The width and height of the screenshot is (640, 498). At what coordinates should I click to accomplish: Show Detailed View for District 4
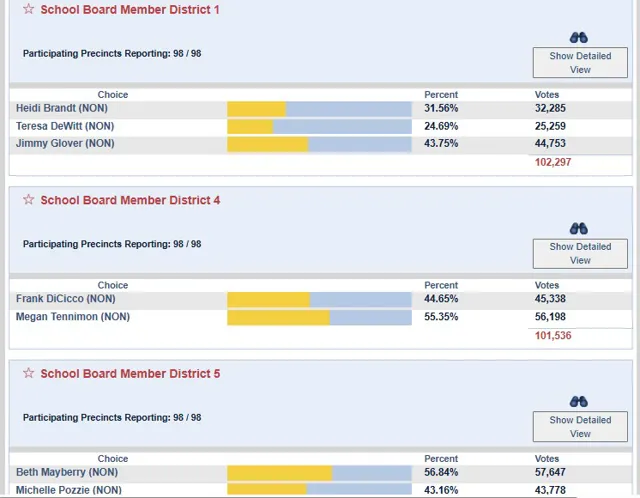point(580,253)
